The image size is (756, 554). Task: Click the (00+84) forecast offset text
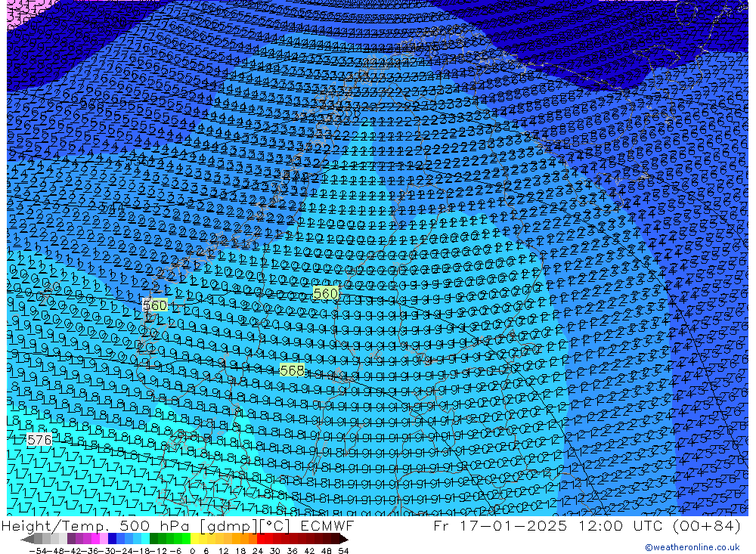[x=706, y=525]
